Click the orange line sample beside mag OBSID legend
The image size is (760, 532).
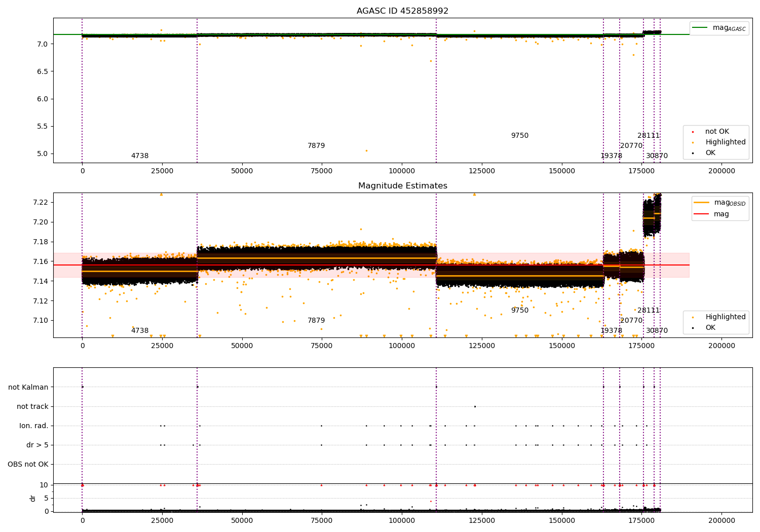click(702, 203)
